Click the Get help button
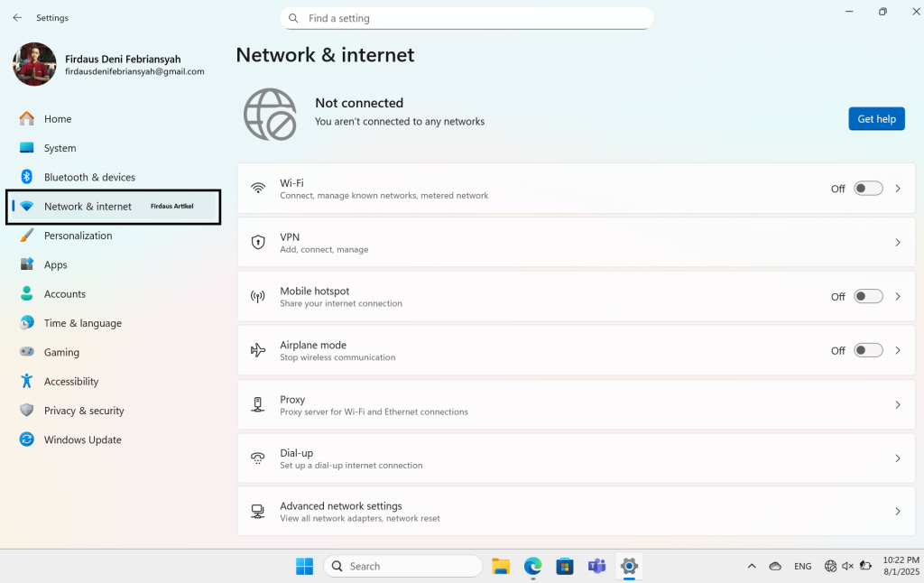924x583 pixels. coord(876,118)
